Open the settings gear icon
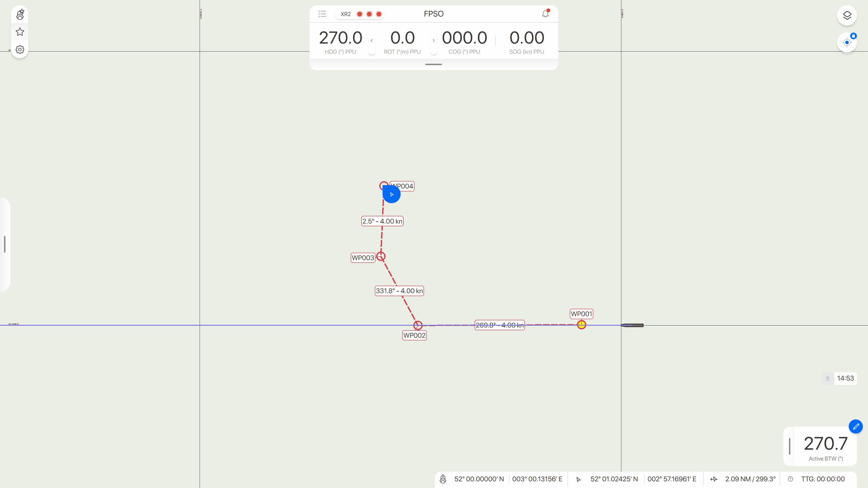 (x=20, y=50)
